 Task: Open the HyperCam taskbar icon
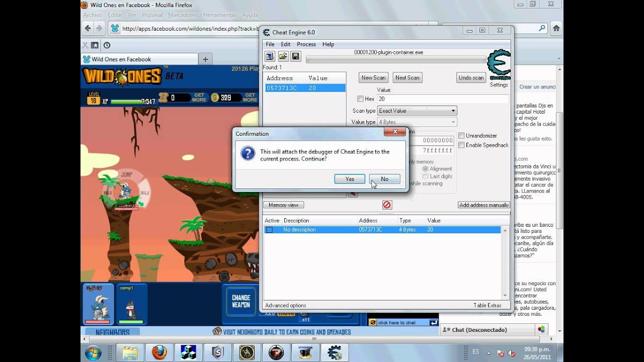point(305,352)
